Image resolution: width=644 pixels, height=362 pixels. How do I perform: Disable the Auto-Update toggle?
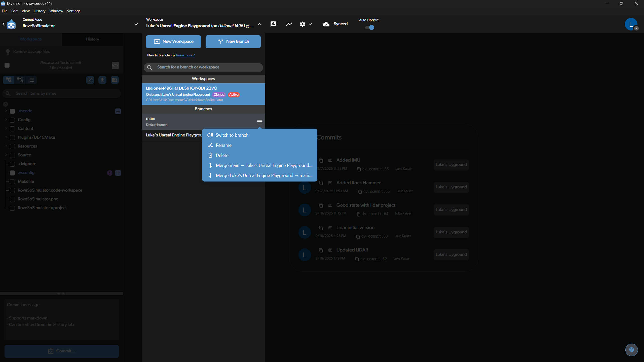click(369, 28)
